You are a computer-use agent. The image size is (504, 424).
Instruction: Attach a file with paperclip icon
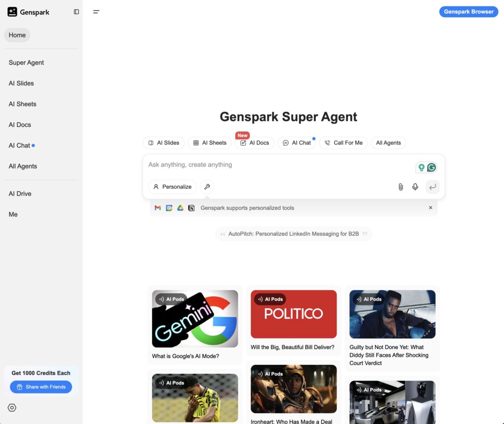pyautogui.click(x=401, y=187)
